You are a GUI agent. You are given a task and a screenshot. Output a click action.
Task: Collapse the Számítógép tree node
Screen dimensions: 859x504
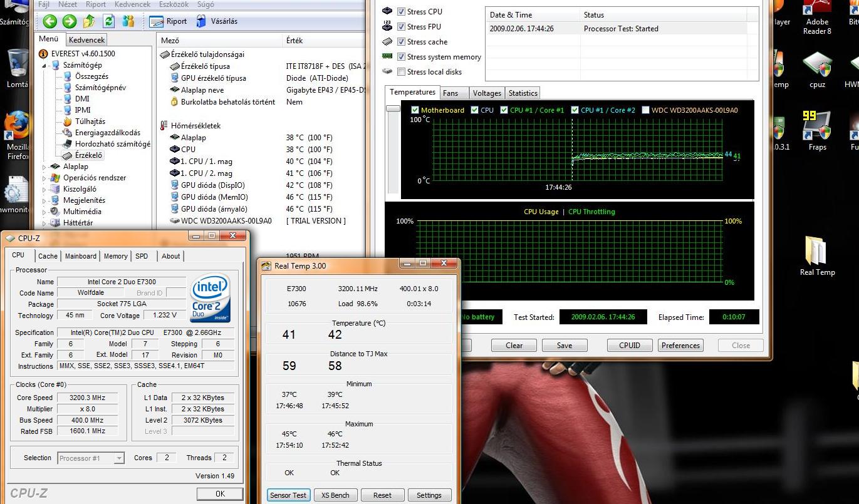pos(44,66)
